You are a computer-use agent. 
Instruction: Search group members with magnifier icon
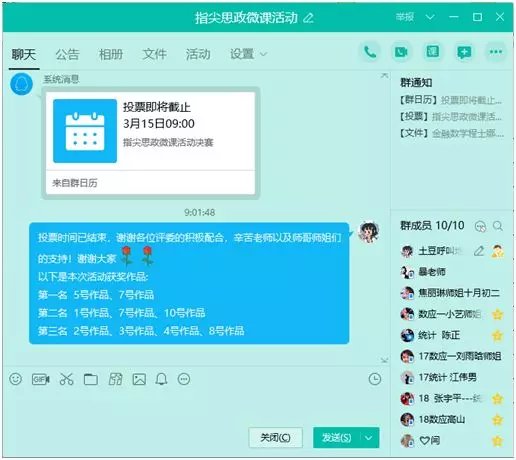click(x=498, y=226)
